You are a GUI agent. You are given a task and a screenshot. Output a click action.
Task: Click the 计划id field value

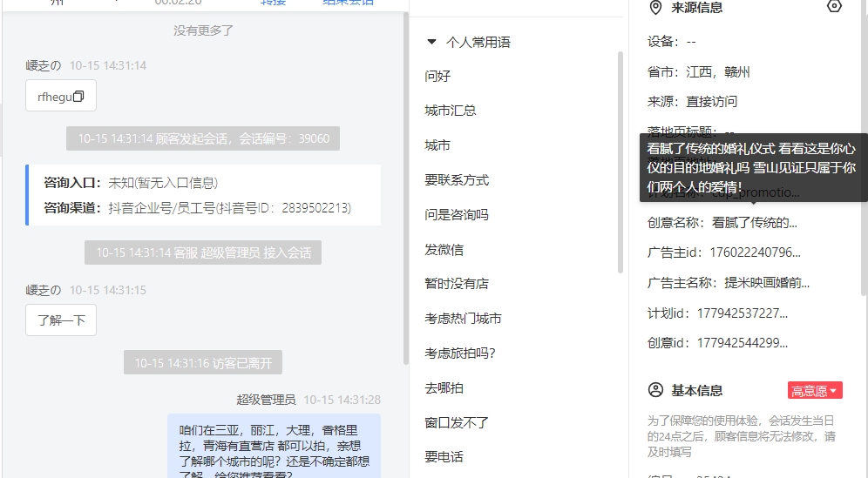coord(743,313)
